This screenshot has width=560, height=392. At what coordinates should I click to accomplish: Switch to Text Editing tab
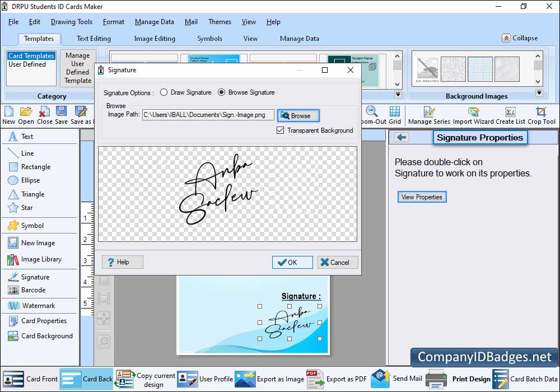(x=94, y=39)
